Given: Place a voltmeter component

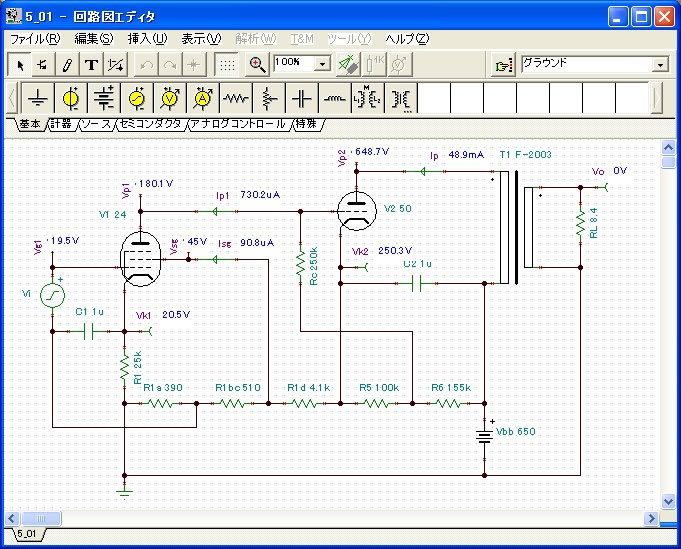Looking at the screenshot, I should [x=170, y=99].
